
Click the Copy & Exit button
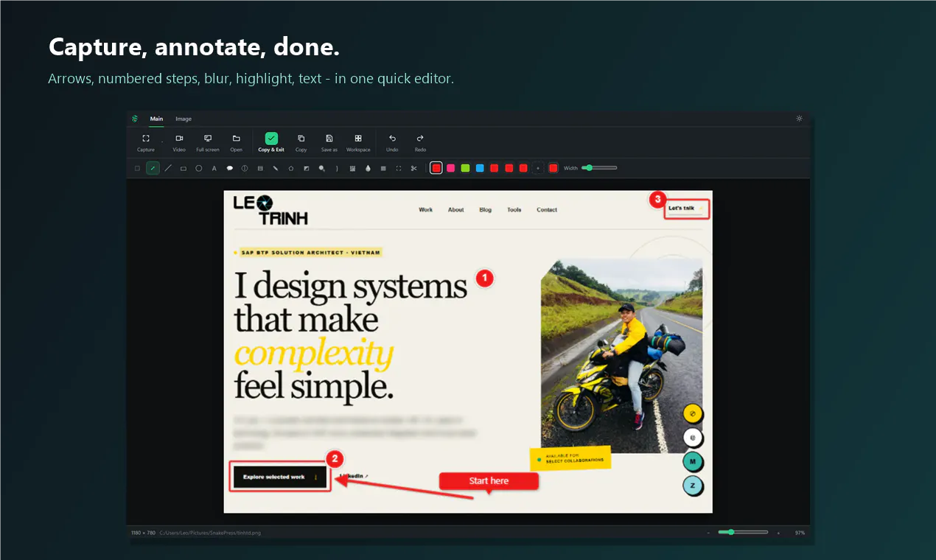(x=271, y=142)
